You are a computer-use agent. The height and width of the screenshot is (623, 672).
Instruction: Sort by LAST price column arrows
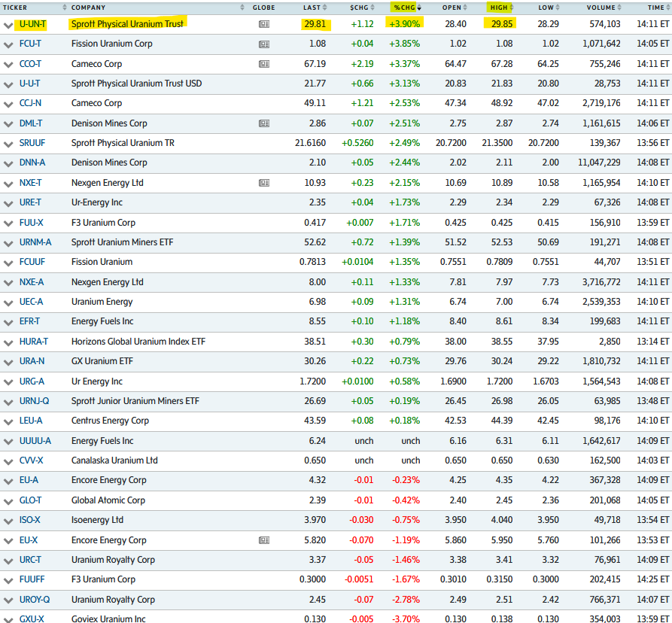[x=324, y=8]
